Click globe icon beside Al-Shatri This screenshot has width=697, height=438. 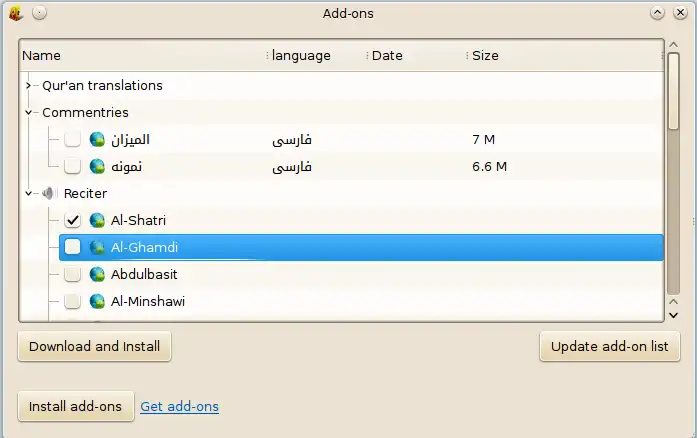click(97, 220)
